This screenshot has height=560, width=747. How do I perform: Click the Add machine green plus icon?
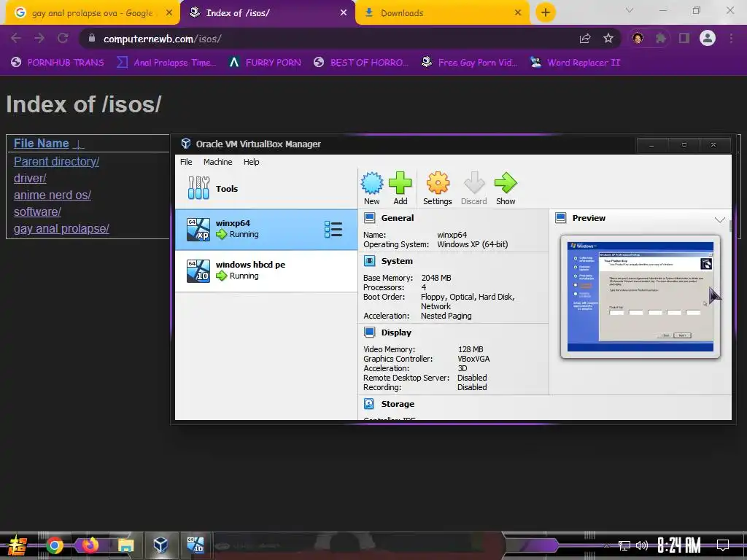point(400,183)
